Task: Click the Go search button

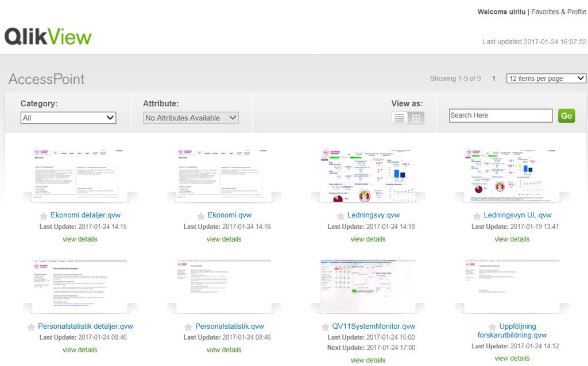Action: [x=566, y=116]
